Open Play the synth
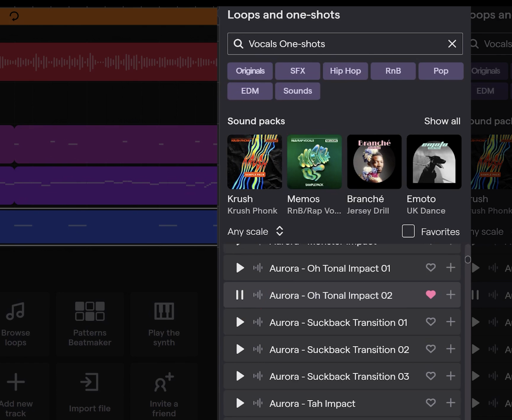Screen dimensions: 512x420 (x=164, y=324)
